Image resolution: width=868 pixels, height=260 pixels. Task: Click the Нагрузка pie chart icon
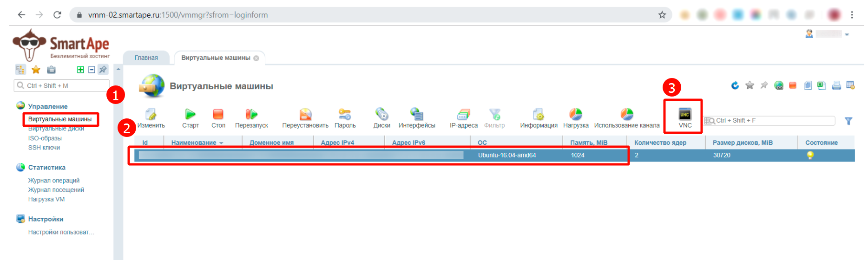click(x=576, y=114)
